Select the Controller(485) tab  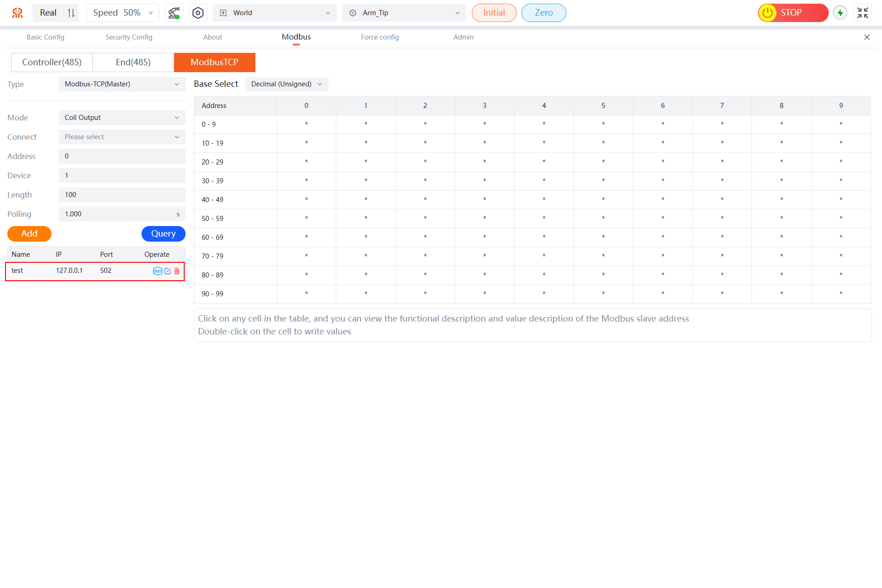coord(52,62)
